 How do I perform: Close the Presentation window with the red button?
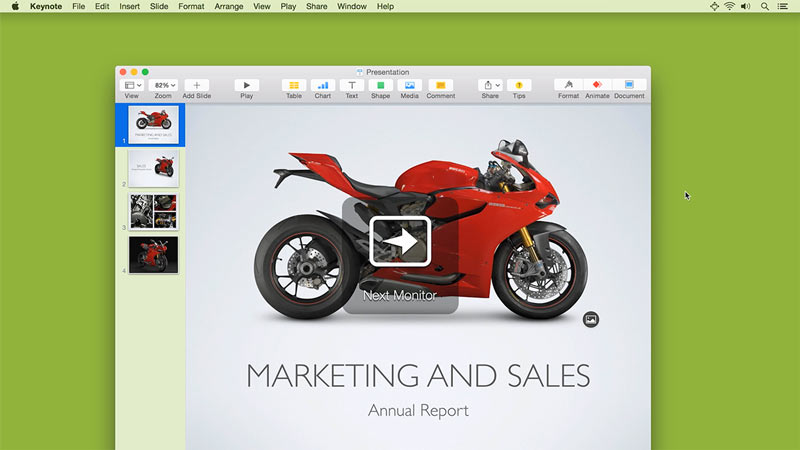click(x=123, y=72)
